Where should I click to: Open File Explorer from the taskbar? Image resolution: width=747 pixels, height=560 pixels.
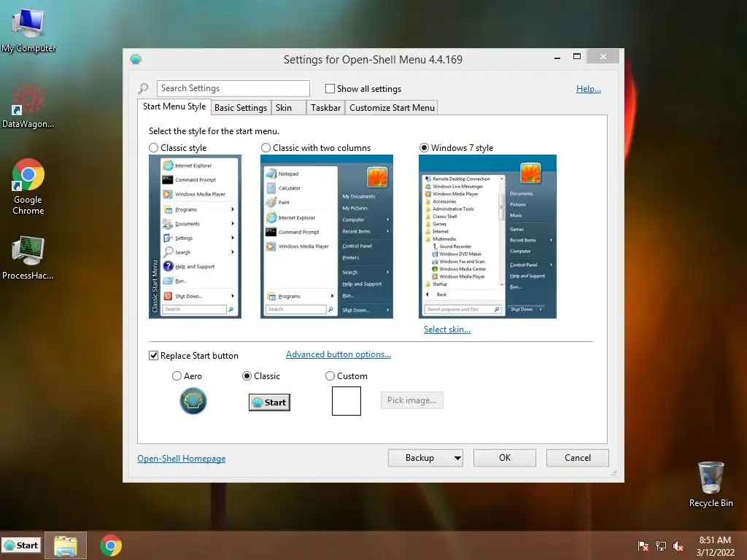(66, 545)
